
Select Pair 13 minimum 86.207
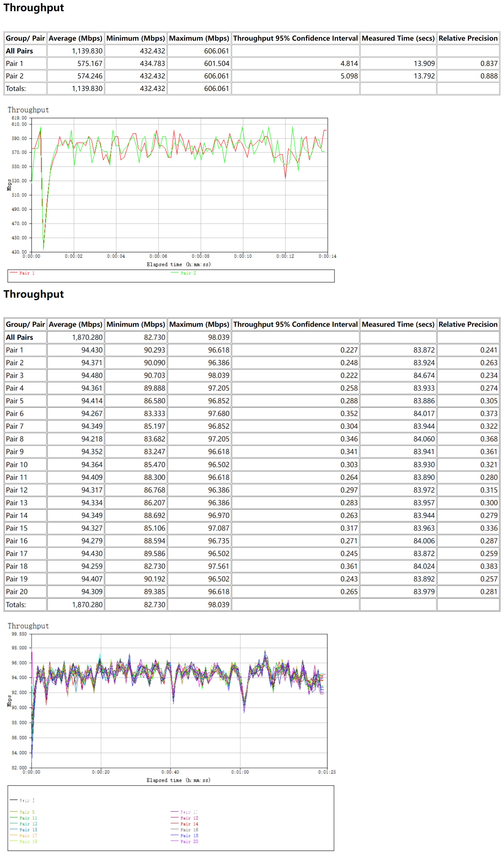155,503
